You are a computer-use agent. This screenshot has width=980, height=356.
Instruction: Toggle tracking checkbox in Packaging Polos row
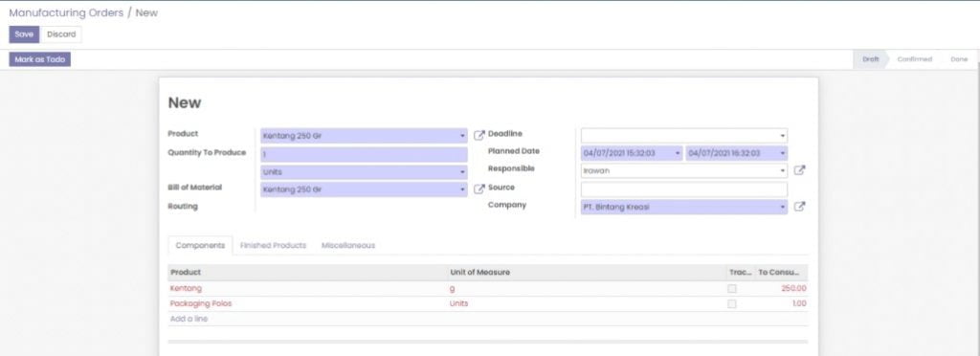732,303
